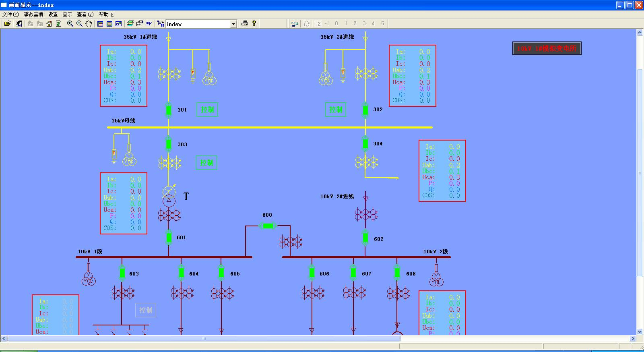
Task: Toggle circuit breaker 301
Action: click(x=169, y=110)
